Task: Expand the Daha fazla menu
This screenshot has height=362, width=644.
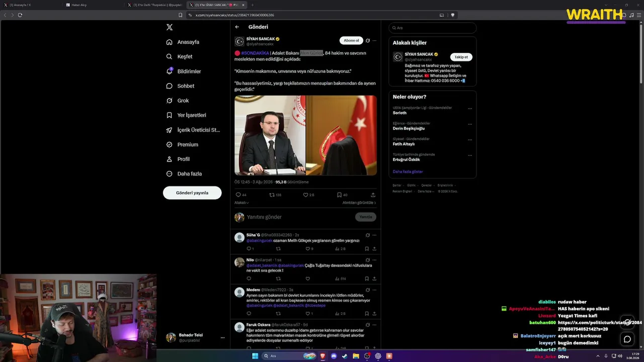Action: tap(184, 173)
